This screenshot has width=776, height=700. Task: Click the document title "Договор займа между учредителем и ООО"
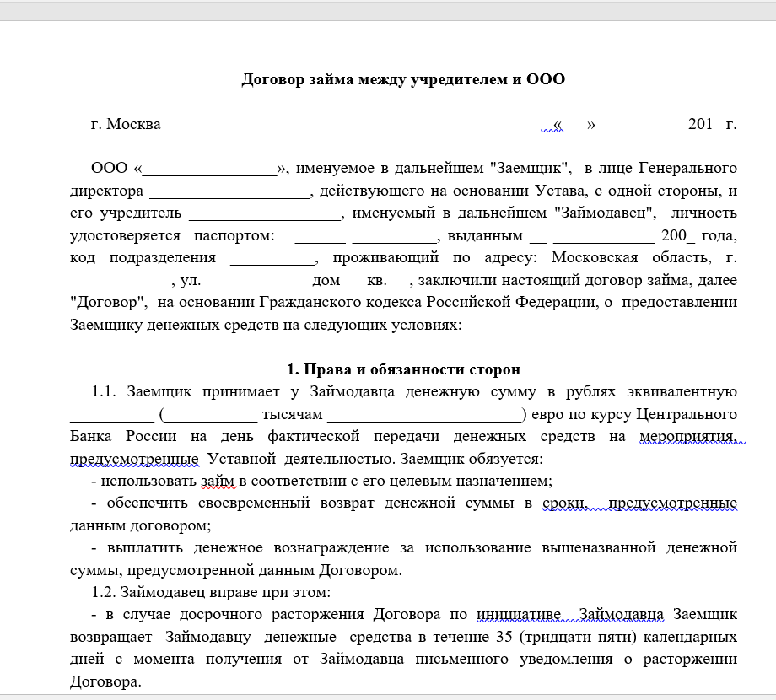pyautogui.click(x=403, y=79)
